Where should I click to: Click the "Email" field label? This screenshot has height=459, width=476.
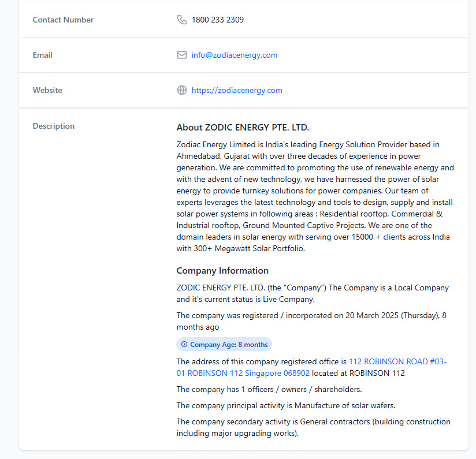pos(43,55)
